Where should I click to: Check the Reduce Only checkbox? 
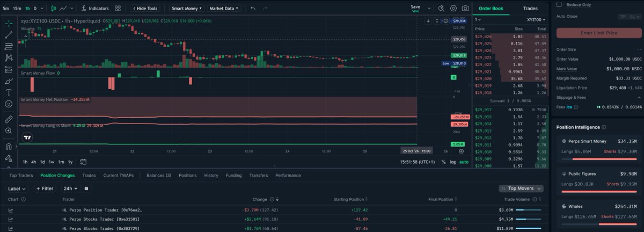559,4
